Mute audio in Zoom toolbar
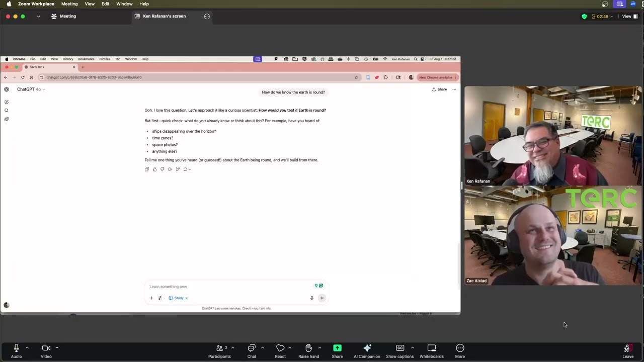Image resolution: width=644 pixels, height=362 pixels. (x=16, y=351)
